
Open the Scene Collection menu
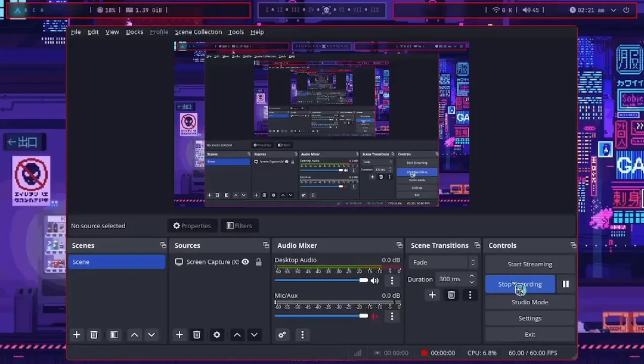click(198, 32)
